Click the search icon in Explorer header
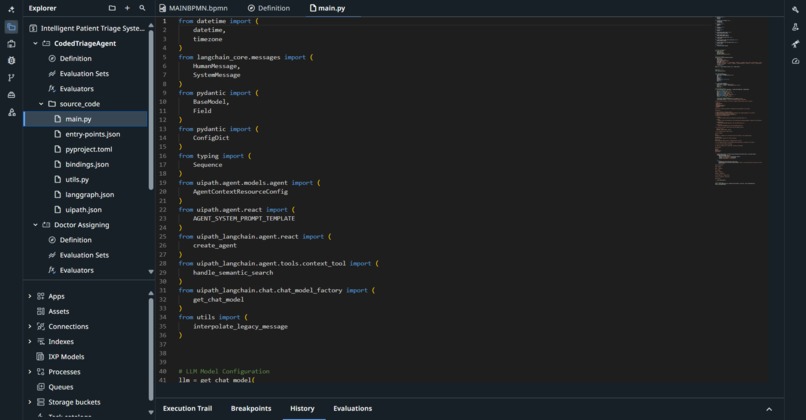The image size is (806, 420). coord(142,8)
